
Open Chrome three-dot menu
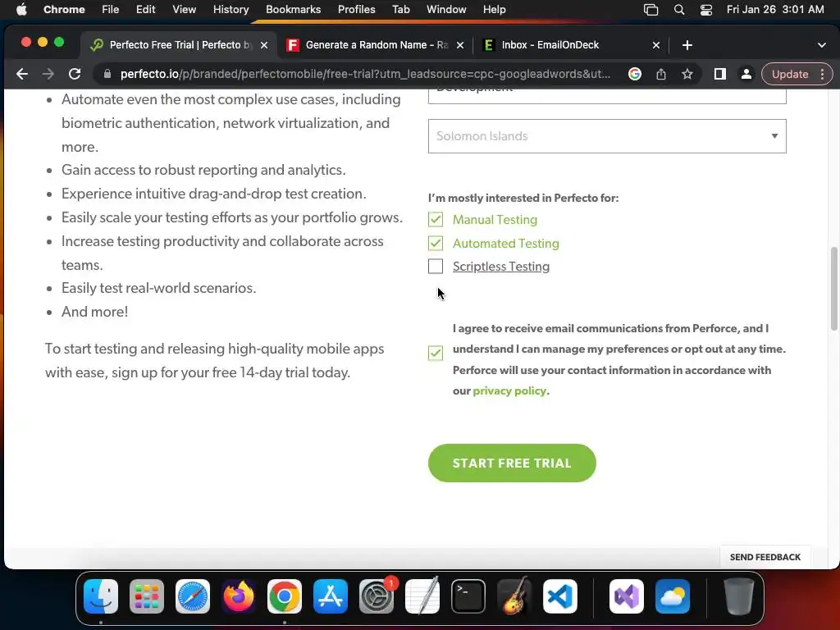tap(822, 74)
